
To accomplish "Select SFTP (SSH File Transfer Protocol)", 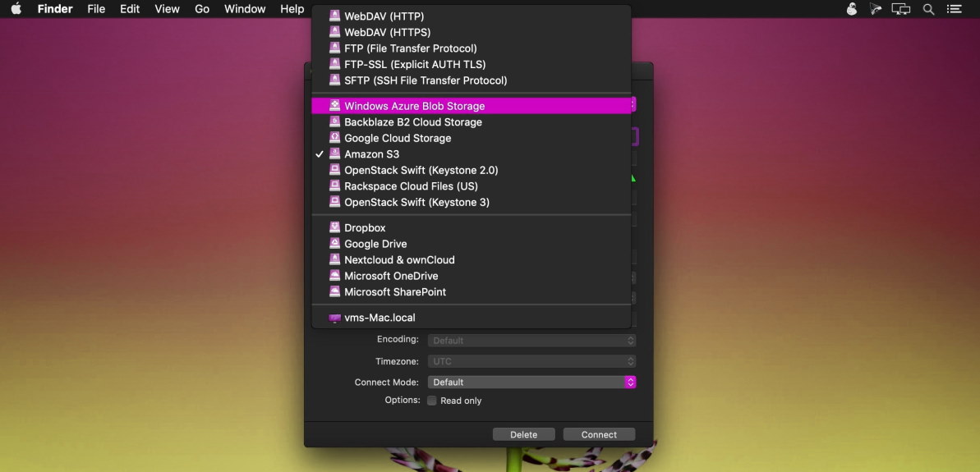I will 472,80.
